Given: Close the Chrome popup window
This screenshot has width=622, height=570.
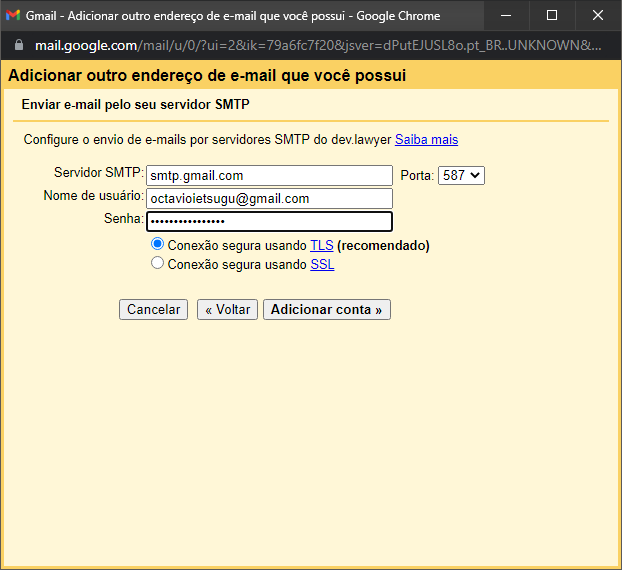Looking at the screenshot, I should pos(598,15).
